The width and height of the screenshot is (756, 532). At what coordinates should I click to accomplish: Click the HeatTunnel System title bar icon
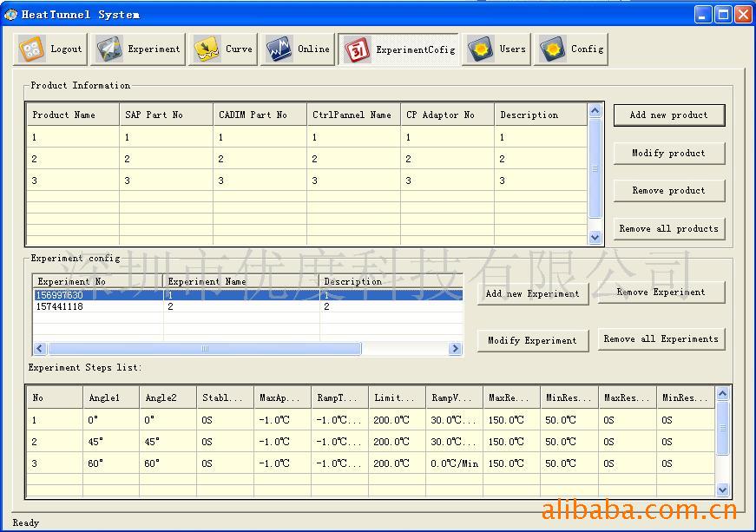coord(10,15)
